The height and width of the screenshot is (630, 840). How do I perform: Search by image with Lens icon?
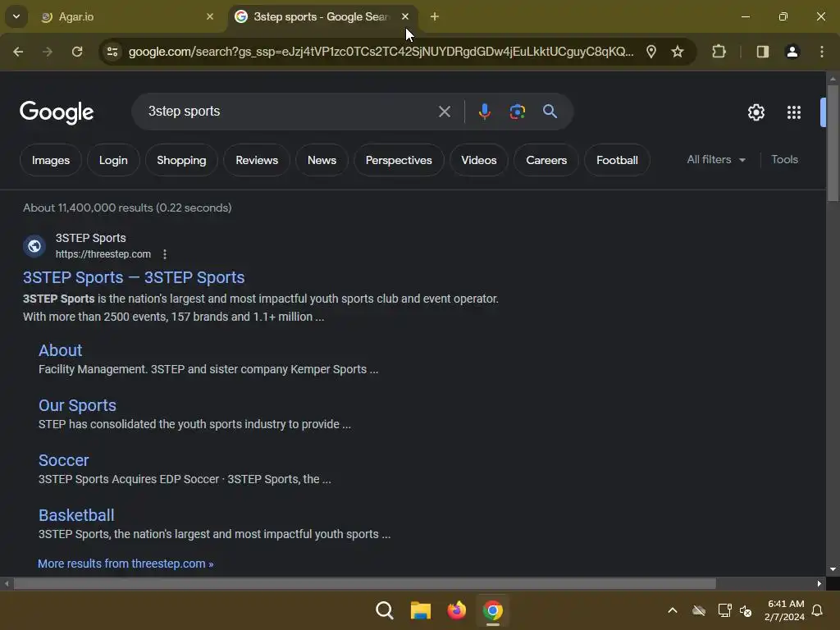coord(518,112)
